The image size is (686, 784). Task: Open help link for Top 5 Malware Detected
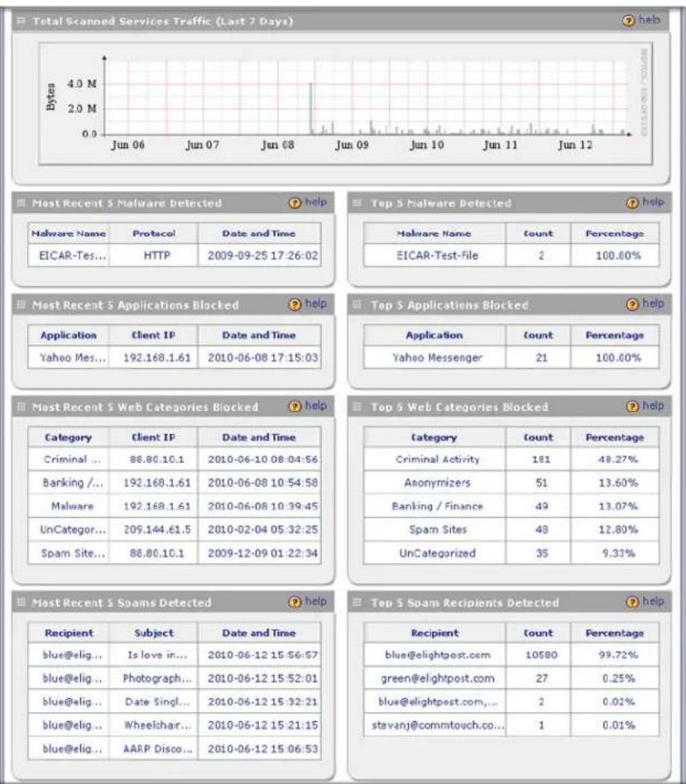[654, 202]
